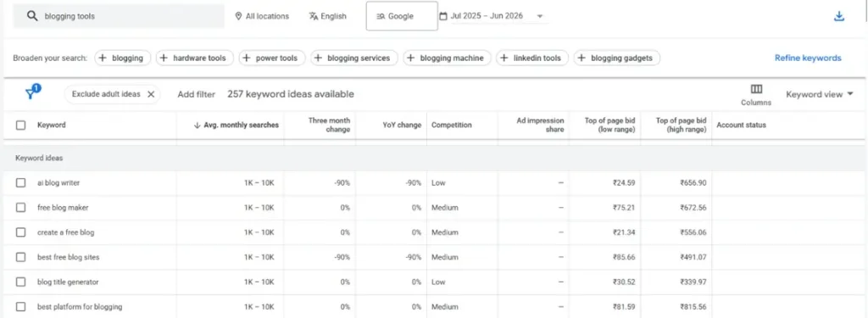Select the Jul 2025 – Jun 2026 date range
Image resolution: width=868 pixels, height=318 pixels.
[x=487, y=16]
